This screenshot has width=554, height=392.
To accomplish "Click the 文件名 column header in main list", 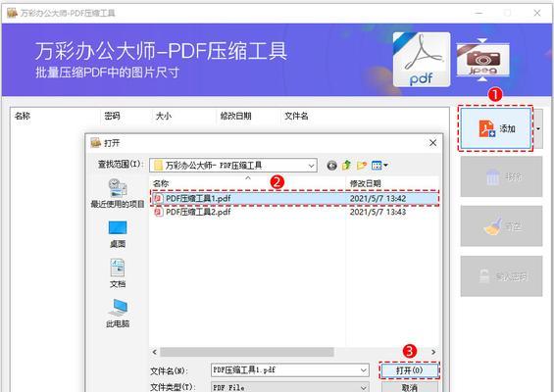I will point(296,116).
